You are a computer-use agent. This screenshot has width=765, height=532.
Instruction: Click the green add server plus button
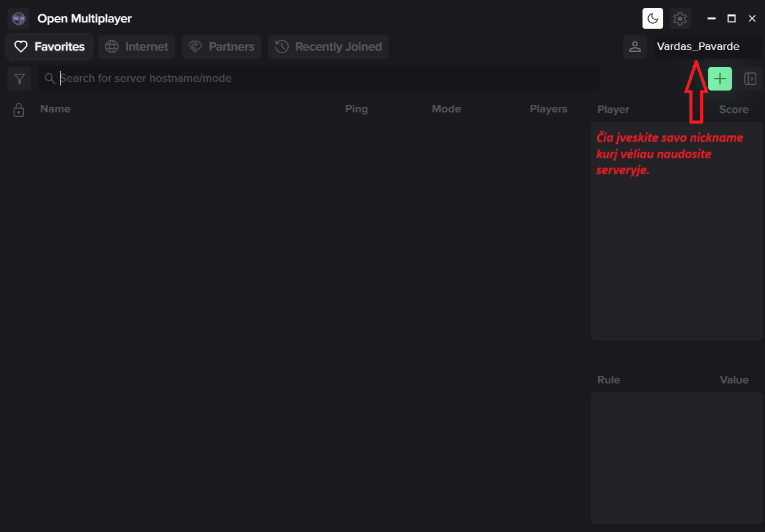tap(719, 79)
